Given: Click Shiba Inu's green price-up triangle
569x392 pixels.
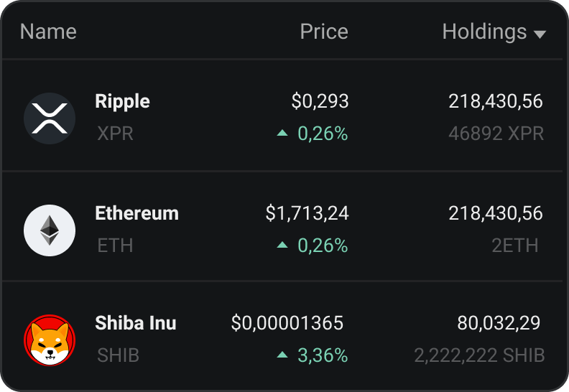Looking at the screenshot, I should point(282,355).
